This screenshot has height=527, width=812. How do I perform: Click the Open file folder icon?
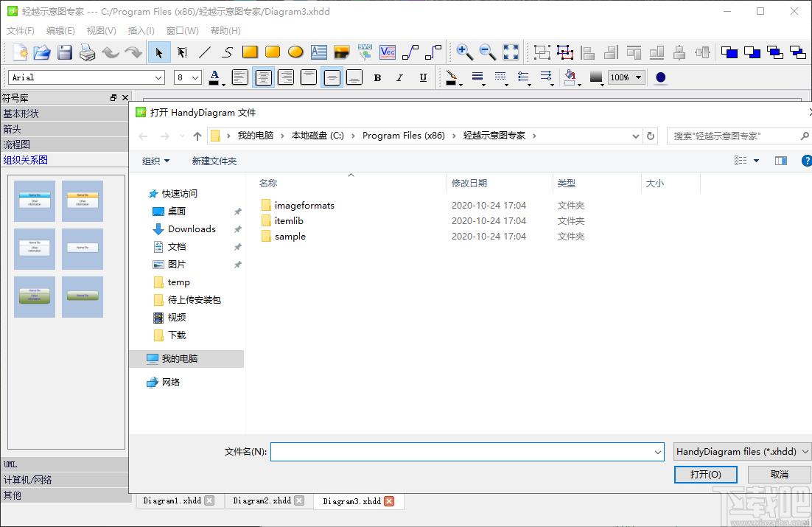click(42, 52)
